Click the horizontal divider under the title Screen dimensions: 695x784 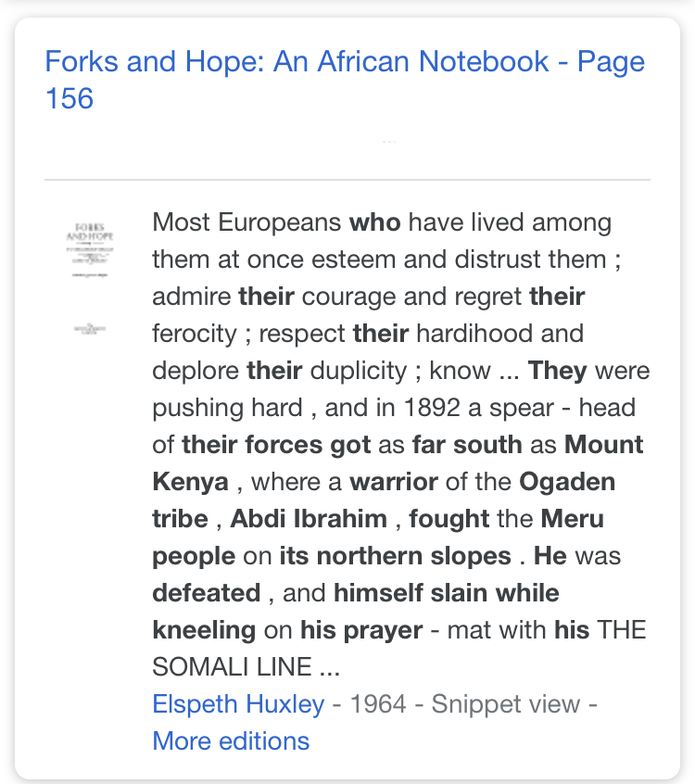(x=347, y=179)
